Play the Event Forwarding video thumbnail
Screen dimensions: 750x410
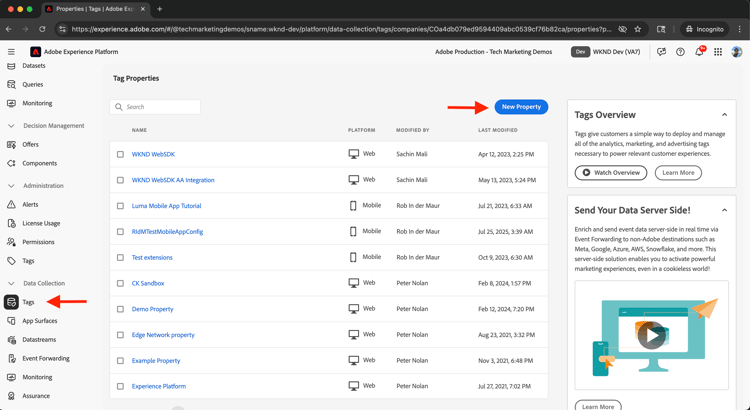pos(651,335)
